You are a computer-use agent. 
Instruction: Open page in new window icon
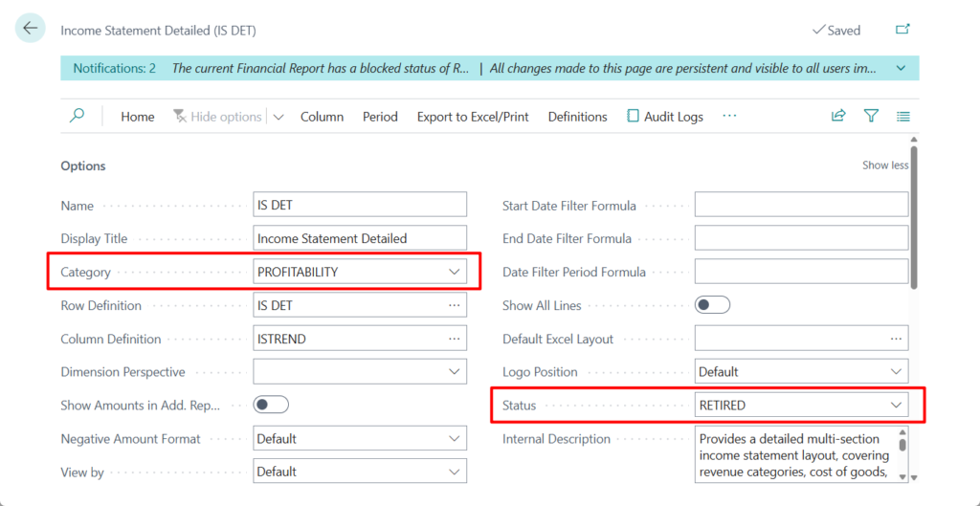(902, 30)
